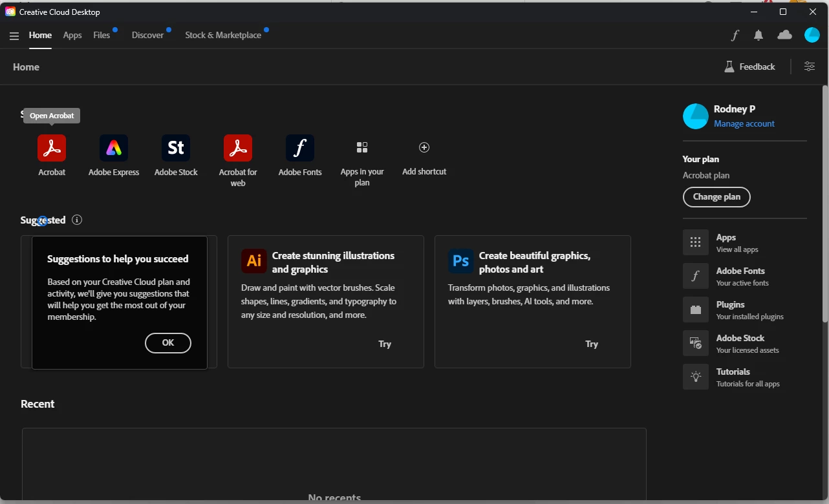829x504 pixels.
Task: Click Your installed plugins text
Action: [x=750, y=317]
